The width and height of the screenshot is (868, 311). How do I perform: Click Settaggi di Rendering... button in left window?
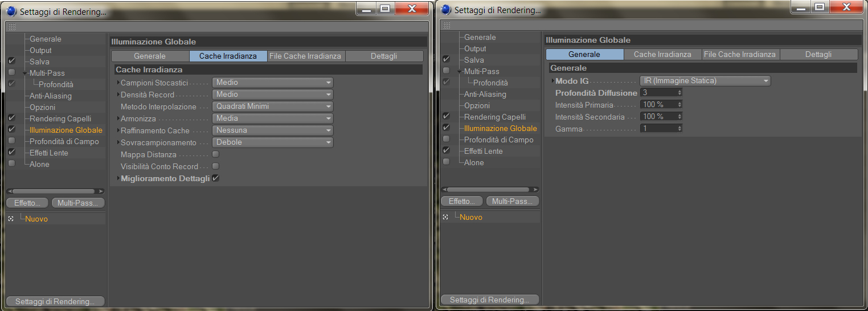click(56, 301)
